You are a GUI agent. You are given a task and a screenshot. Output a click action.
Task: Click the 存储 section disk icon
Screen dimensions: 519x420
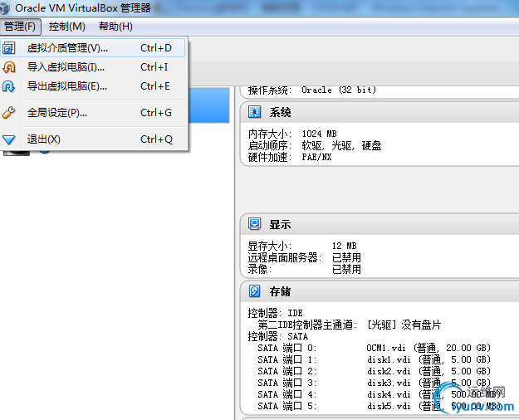pos(255,291)
